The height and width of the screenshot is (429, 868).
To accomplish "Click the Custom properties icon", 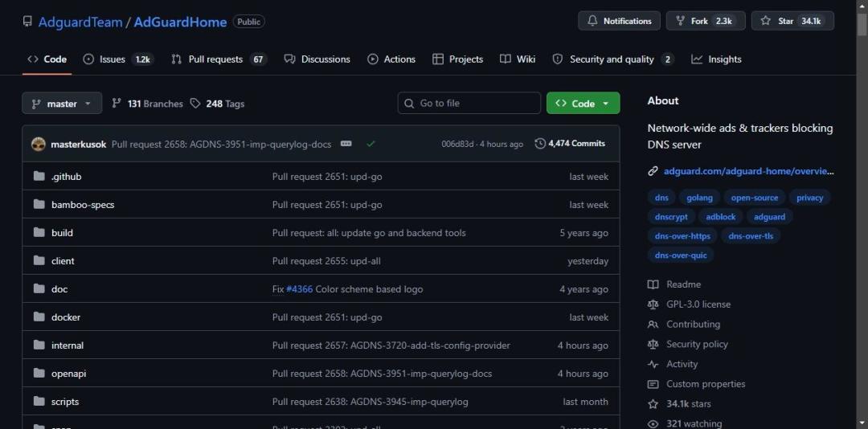I will 653,384.
